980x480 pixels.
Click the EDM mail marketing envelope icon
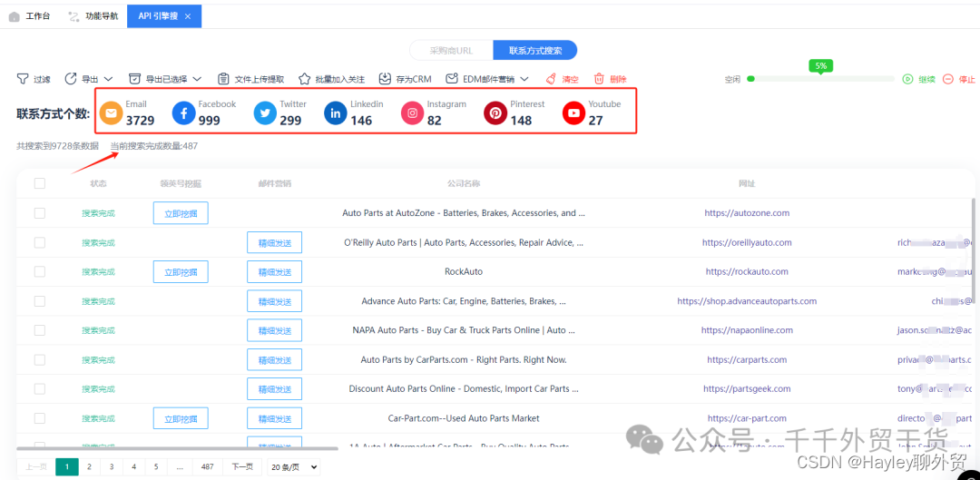click(452, 79)
